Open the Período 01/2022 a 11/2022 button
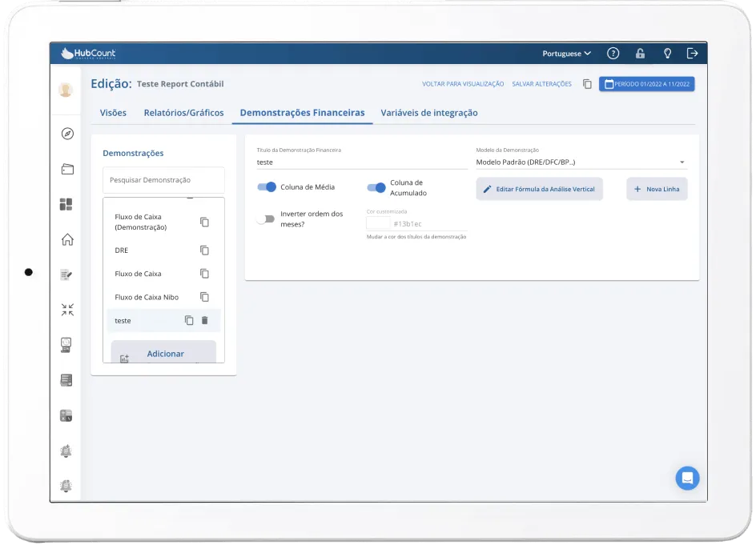 pos(646,84)
